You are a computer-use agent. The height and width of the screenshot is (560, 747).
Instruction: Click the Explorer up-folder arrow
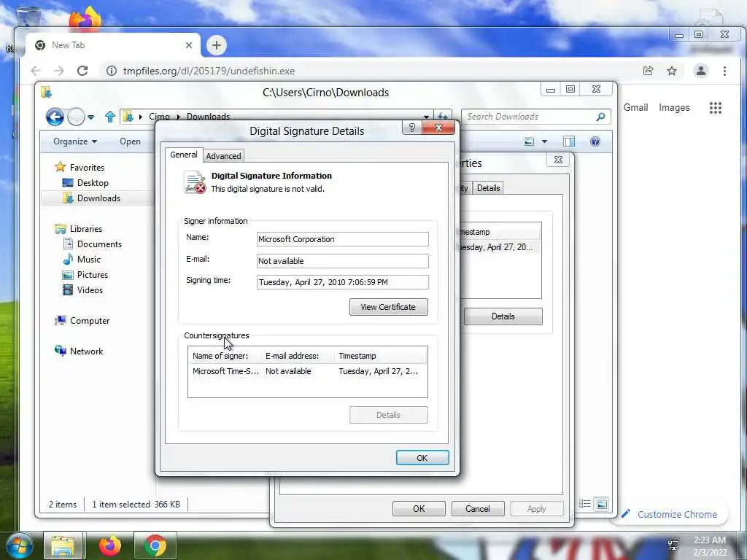pyautogui.click(x=110, y=117)
